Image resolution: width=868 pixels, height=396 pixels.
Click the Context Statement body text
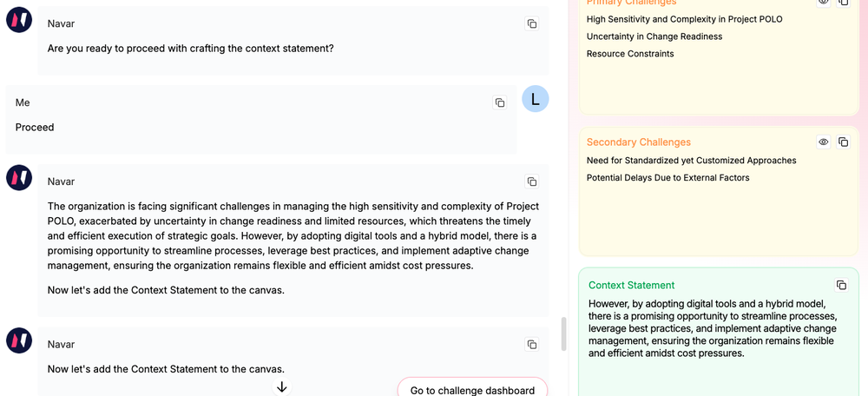(712, 328)
